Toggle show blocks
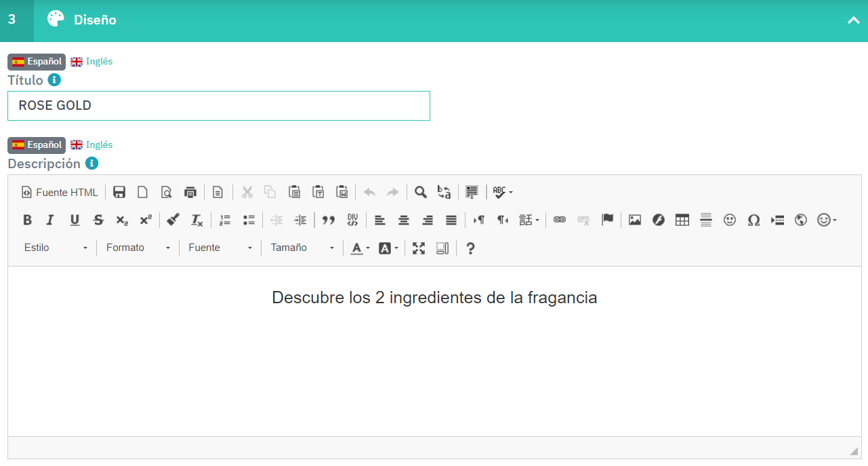 [442, 248]
